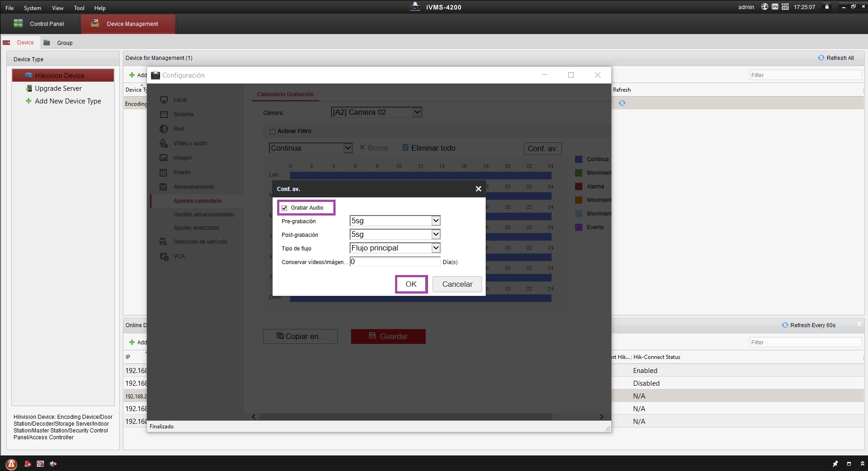The image size is (868, 471).
Task: Click the Refresh All icon
Action: click(x=821, y=58)
